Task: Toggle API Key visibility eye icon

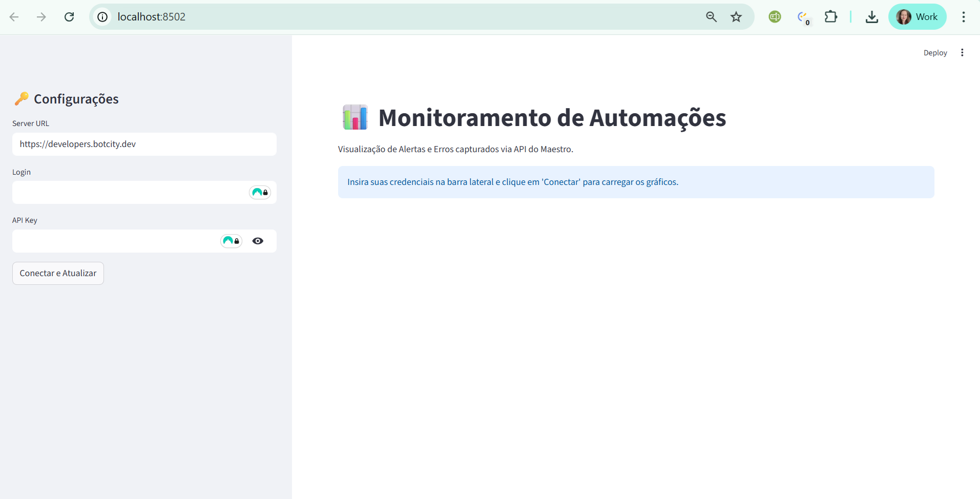Action: [258, 241]
